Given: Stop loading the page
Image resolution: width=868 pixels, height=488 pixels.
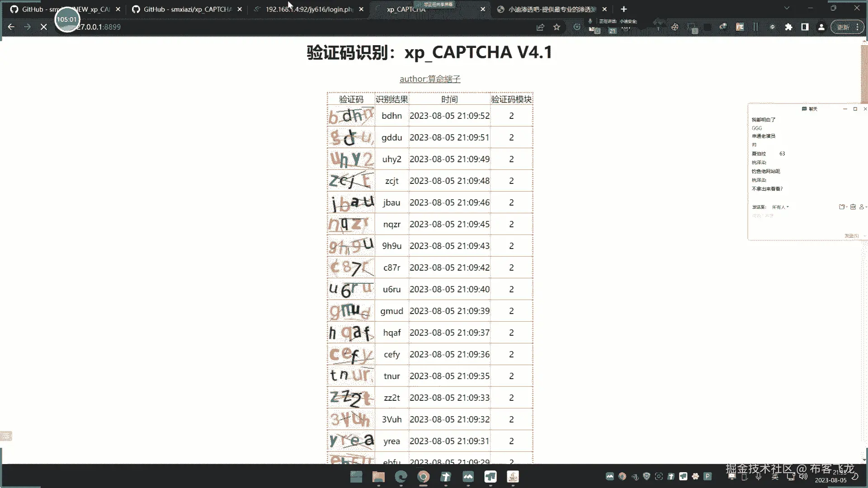Looking at the screenshot, I should [x=44, y=27].
